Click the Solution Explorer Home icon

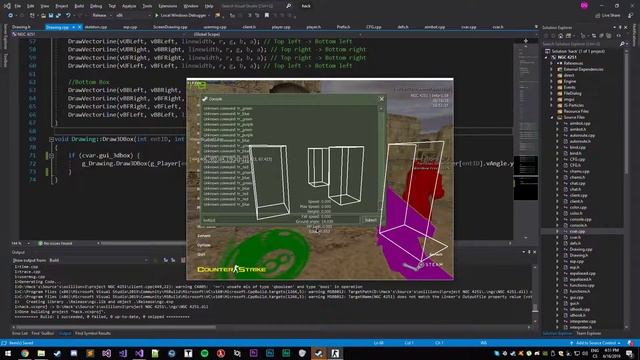click(x=560, y=36)
